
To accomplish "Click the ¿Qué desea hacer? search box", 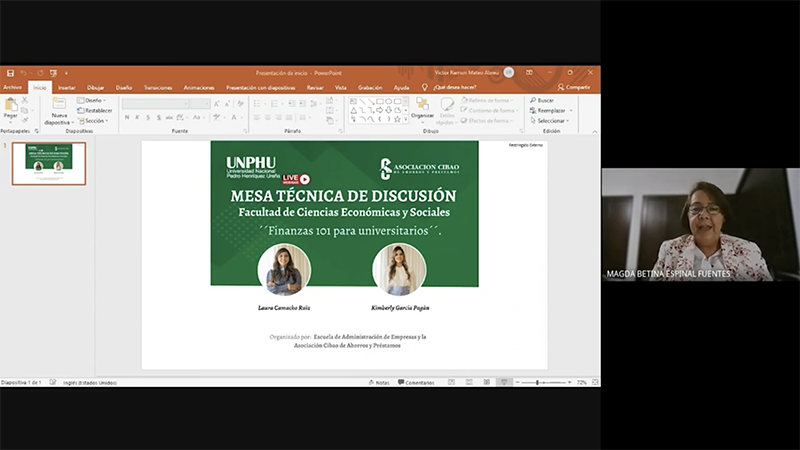I will pos(455,87).
